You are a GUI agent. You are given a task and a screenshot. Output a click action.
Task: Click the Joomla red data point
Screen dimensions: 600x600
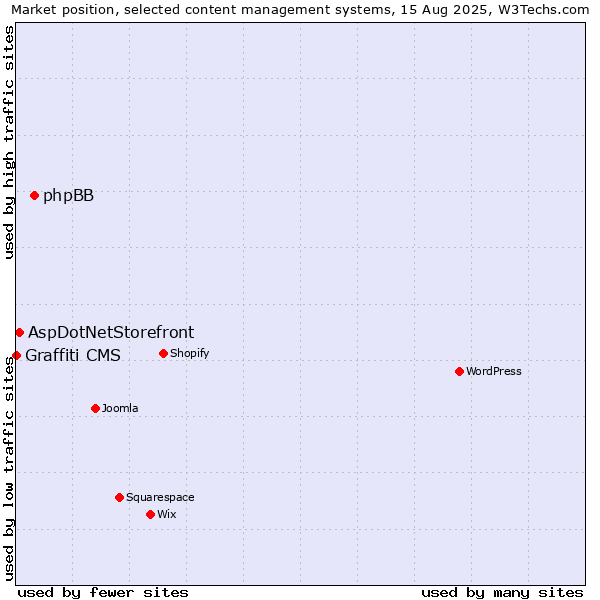[x=95, y=409]
